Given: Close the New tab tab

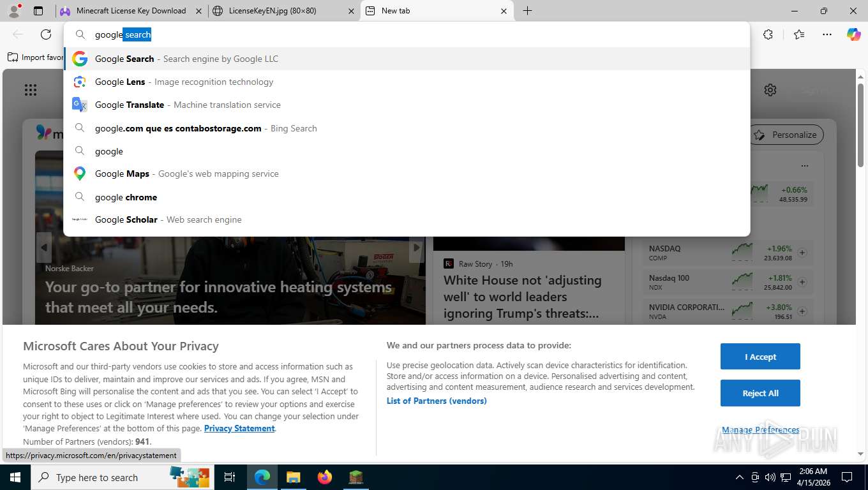Looking at the screenshot, I should [x=504, y=11].
